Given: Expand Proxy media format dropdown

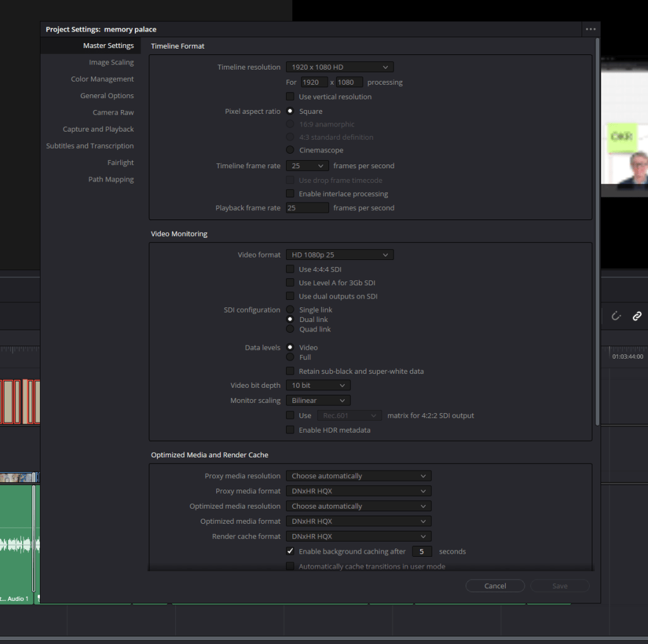Looking at the screenshot, I should 358,491.
